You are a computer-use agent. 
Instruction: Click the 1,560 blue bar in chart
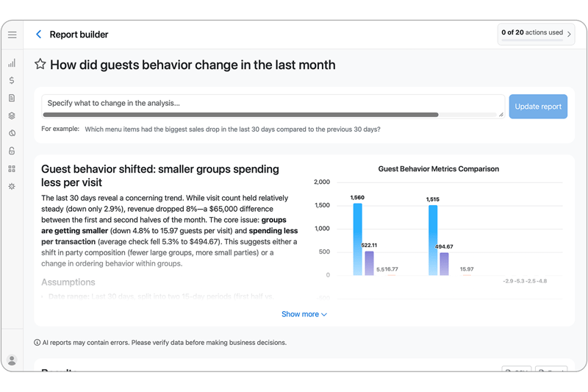pos(358,239)
